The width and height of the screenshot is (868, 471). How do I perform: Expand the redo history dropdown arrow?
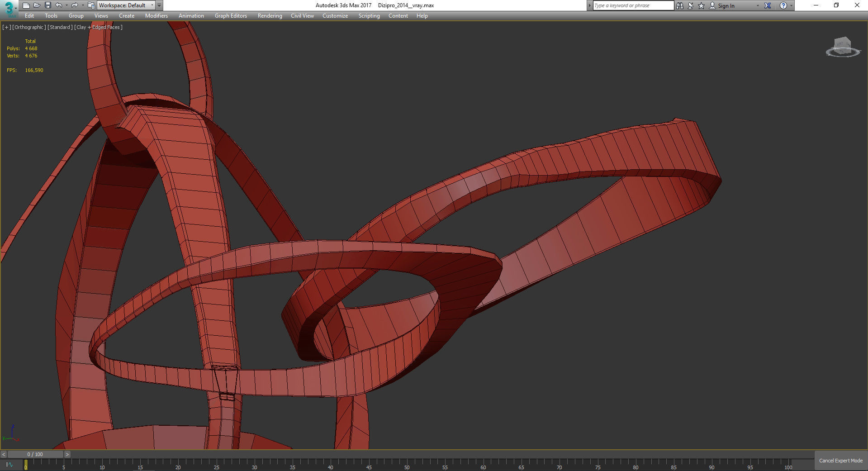(83, 5)
